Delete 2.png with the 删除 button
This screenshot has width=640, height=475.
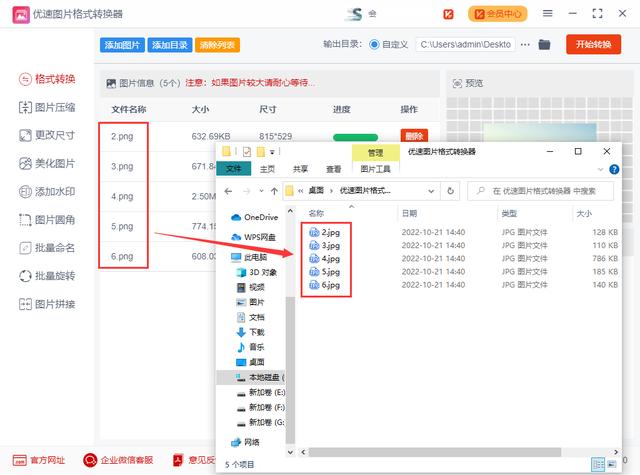coord(414,136)
